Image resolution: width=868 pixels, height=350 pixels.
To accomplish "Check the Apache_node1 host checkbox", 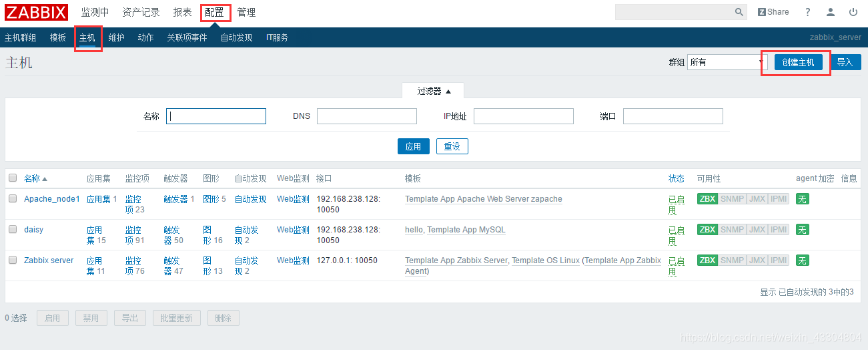I will tap(13, 198).
